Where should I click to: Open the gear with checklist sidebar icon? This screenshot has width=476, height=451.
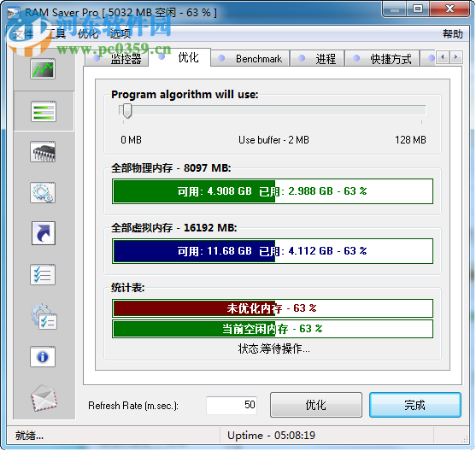coord(44,316)
